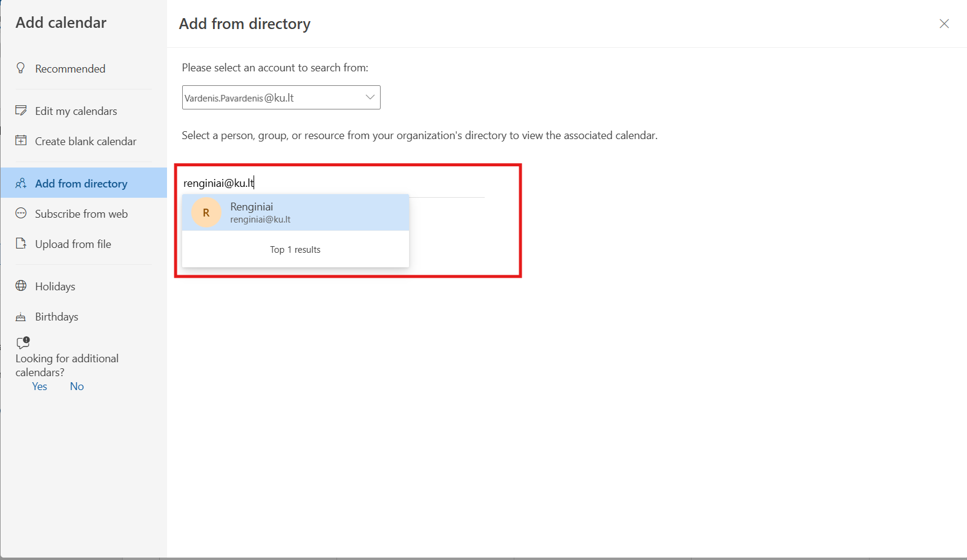Click the renginiai@ku.lt email in the suggestion
This screenshot has width=967, height=560.
pyautogui.click(x=260, y=220)
